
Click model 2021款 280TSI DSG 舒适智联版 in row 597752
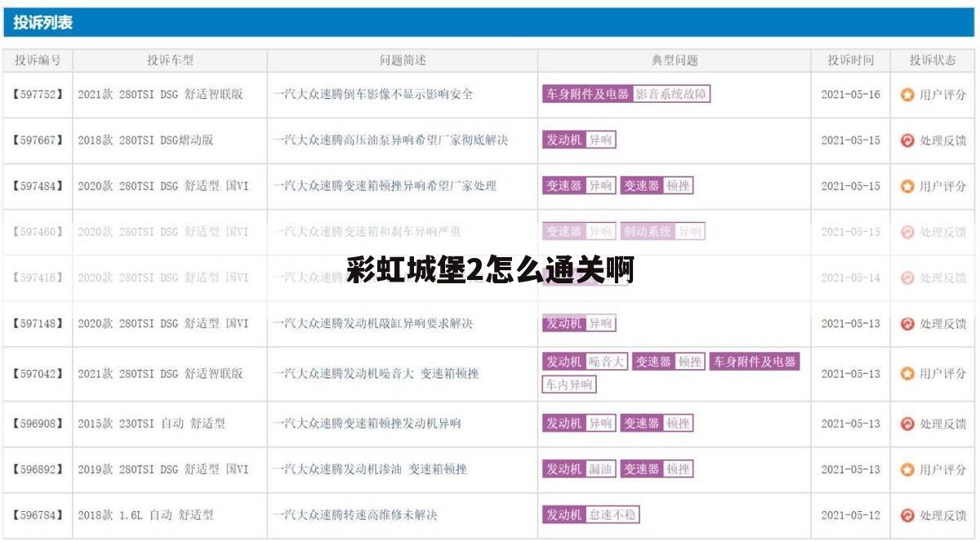160,94
